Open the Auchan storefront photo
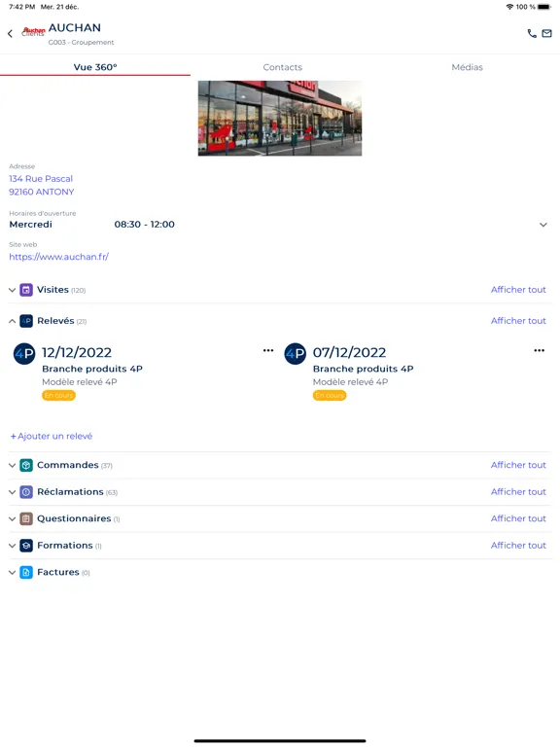 tap(280, 118)
